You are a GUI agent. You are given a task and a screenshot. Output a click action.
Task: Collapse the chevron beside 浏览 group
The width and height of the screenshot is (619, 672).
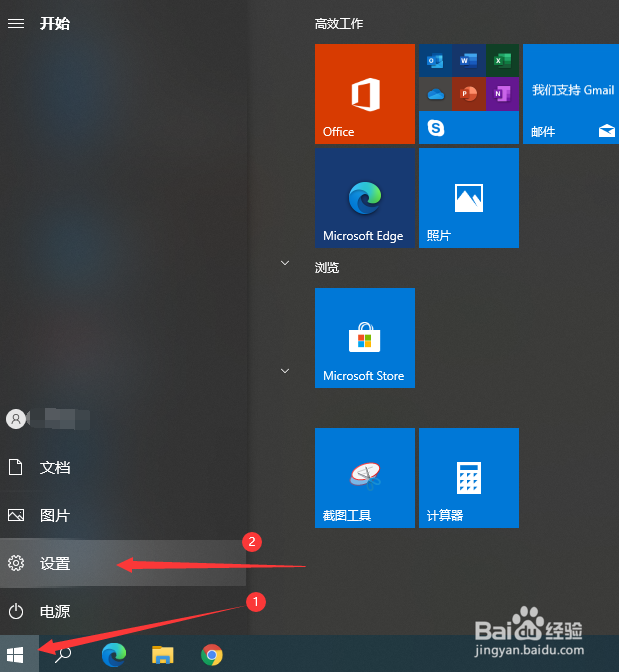[x=285, y=263]
